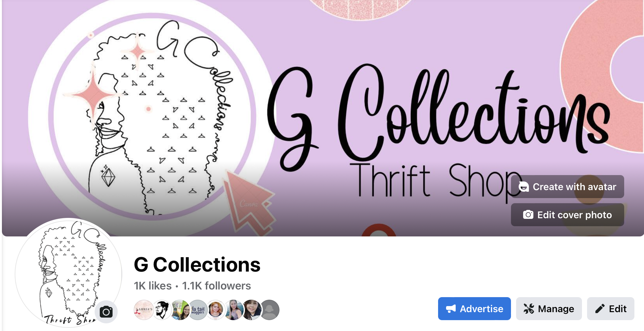Image resolution: width=644 pixels, height=331 pixels.
Task: Open the bearded man sketch follower avatar
Action: [162, 310]
